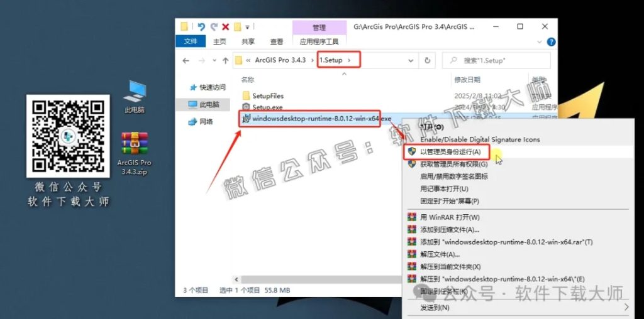Choose 用 WinRAR 打开(W)
The image size is (644, 319).
click(450, 217)
